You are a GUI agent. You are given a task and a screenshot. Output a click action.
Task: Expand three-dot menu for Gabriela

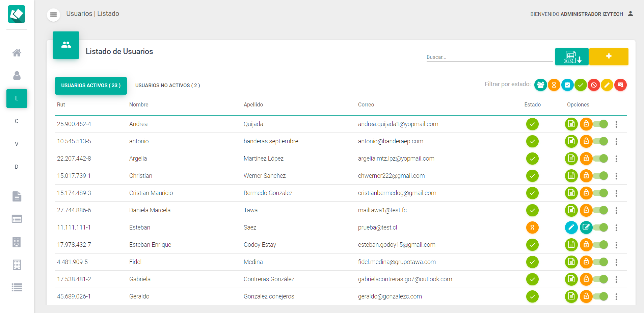click(x=616, y=279)
